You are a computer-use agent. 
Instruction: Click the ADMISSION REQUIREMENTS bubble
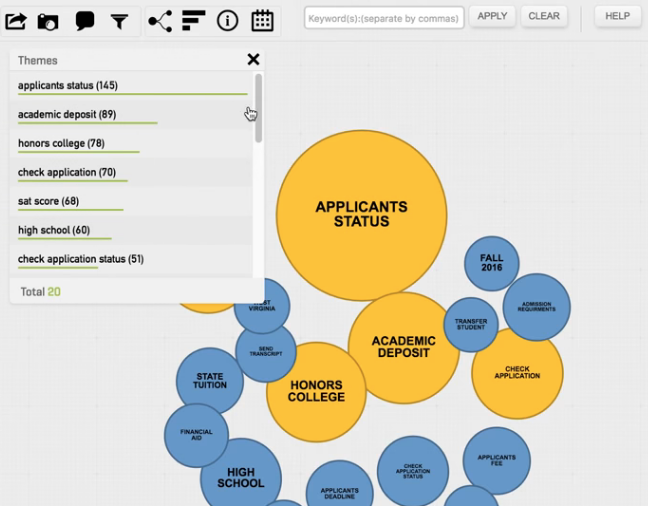tap(536, 307)
